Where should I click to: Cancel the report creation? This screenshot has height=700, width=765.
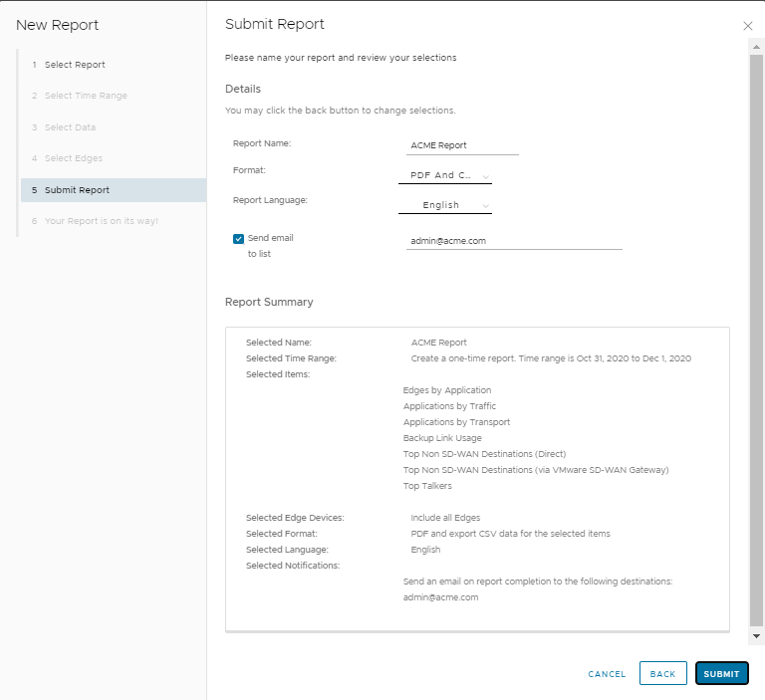tap(607, 674)
